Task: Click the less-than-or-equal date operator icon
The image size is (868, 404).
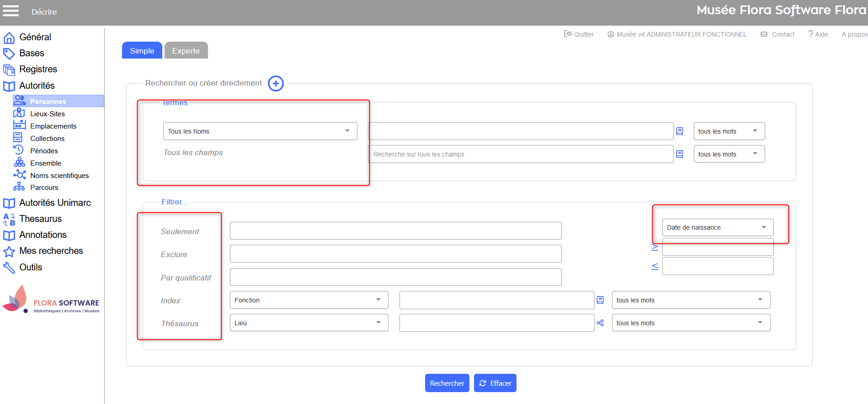Action: coord(655,266)
